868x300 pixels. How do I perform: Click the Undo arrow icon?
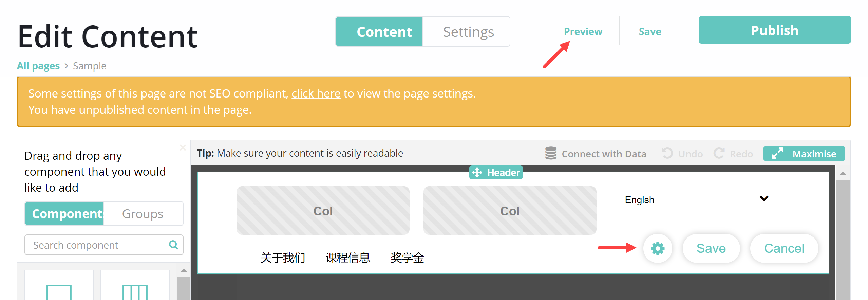pyautogui.click(x=667, y=153)
